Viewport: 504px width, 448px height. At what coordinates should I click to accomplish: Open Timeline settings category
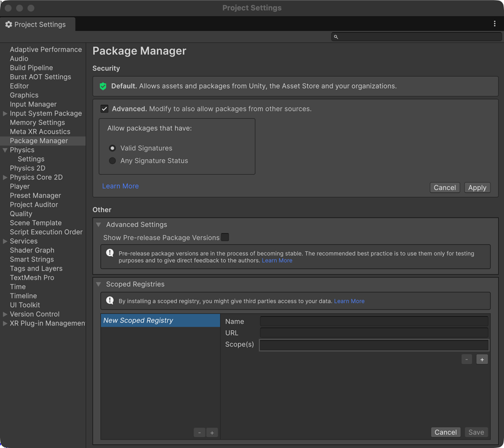point(23,296)
